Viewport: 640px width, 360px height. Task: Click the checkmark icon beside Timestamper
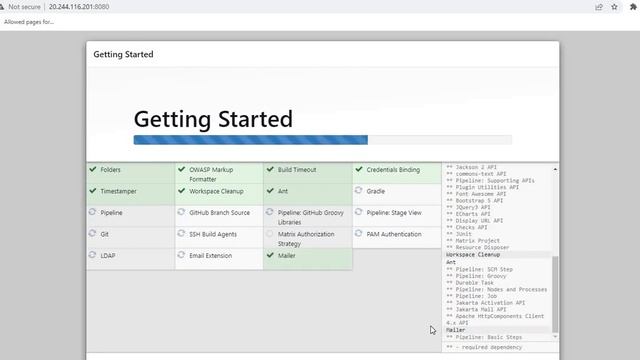pos(93,191)
